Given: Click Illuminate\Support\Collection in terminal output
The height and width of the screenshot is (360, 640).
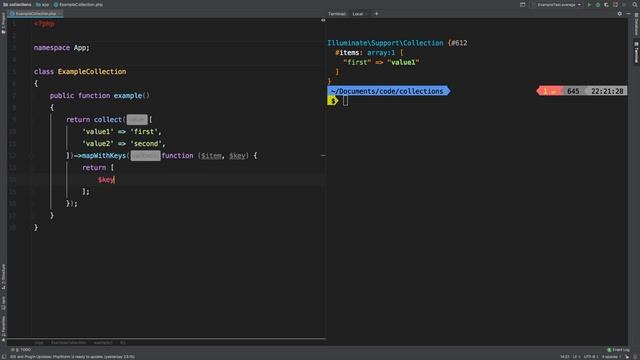Looking at the screenshot, I should 385,43.
